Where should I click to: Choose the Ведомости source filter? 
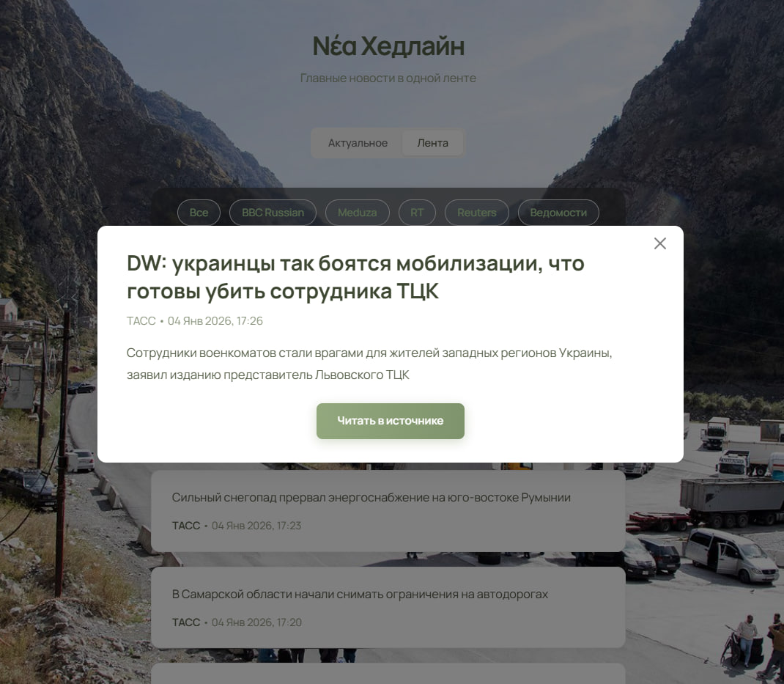pos(558,213)
